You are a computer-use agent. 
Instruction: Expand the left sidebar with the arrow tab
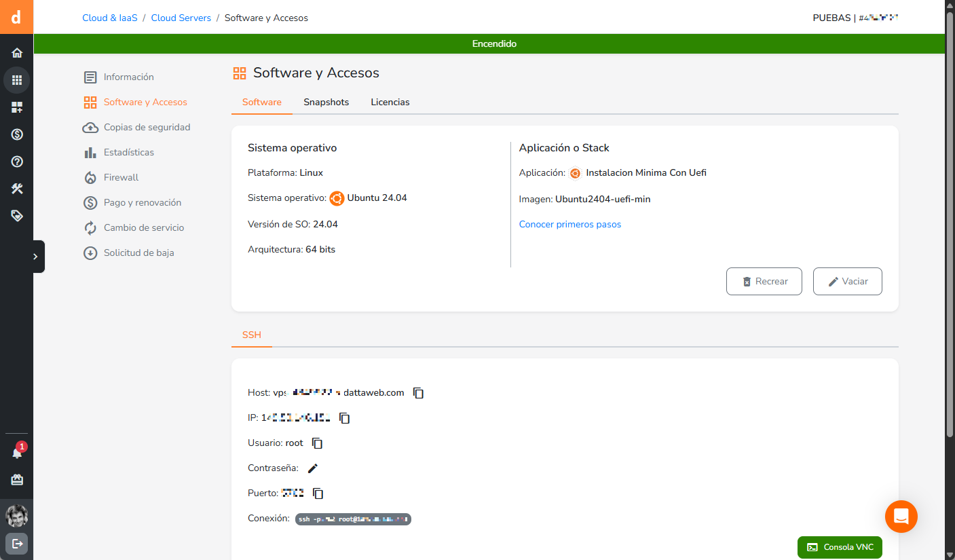(x=39, y=257)
